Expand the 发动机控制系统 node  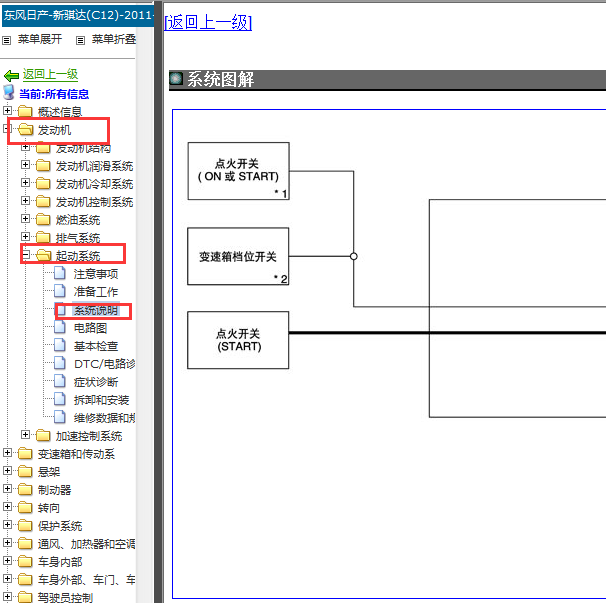click(25, 201)
